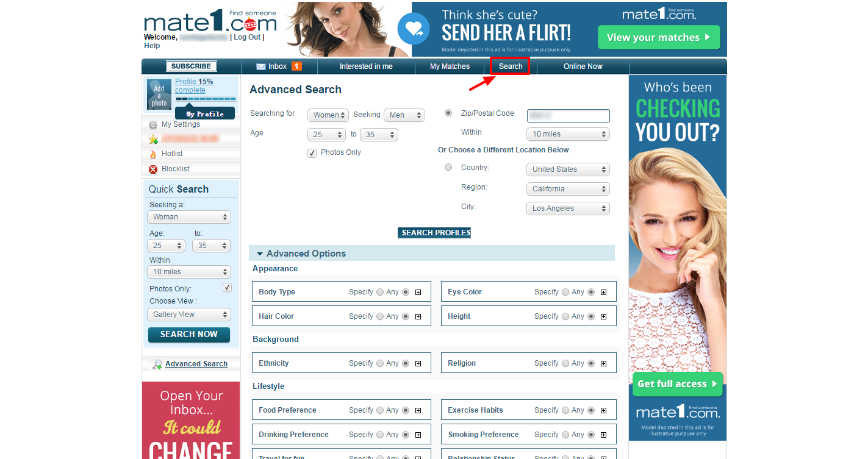Select Body Type Specify radio
The width and height of the screenshot is (868, 459).
(380, 292)
